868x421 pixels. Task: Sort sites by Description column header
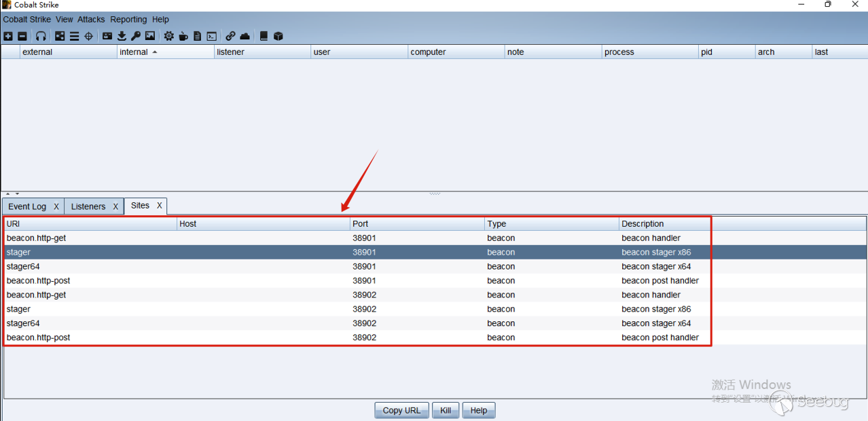point(742,223)
